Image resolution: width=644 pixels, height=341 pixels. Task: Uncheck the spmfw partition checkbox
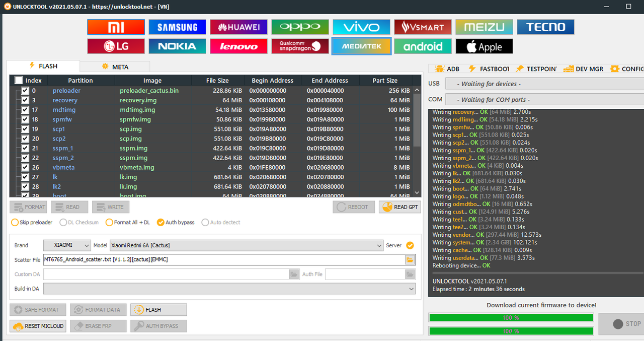click(x=25, y=119)
